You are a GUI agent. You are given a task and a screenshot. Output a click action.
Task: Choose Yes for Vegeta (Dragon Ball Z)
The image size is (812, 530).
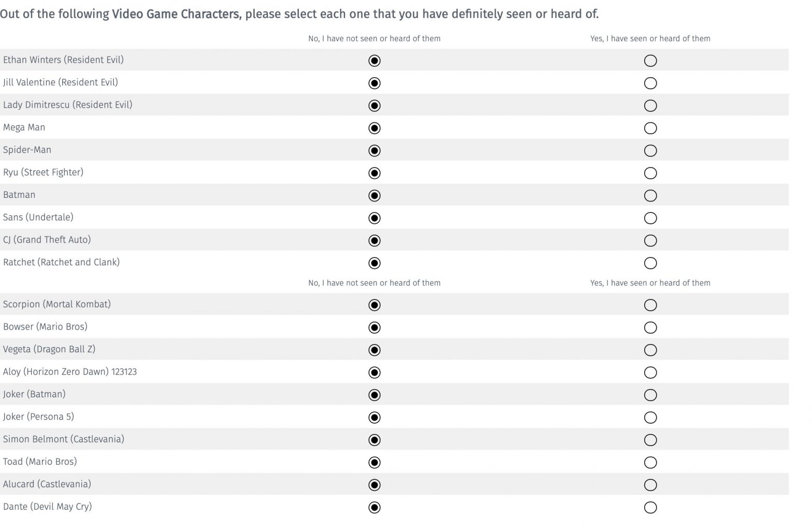(x=650, y=350)
